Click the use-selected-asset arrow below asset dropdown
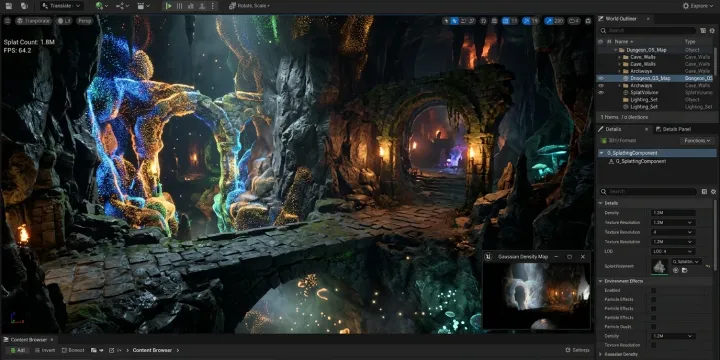This screenshot has width=720, height=360. tap(675, 270)
